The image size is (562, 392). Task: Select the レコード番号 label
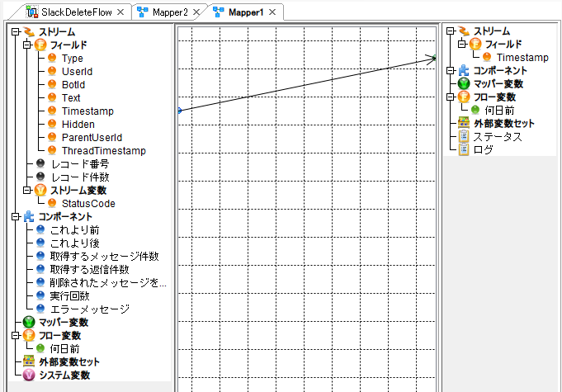pyautogui.click(x=80, y=163)
